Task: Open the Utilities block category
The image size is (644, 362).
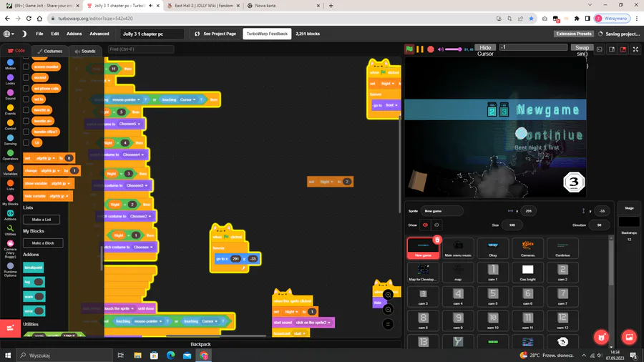Action: [x=10, y=230]
